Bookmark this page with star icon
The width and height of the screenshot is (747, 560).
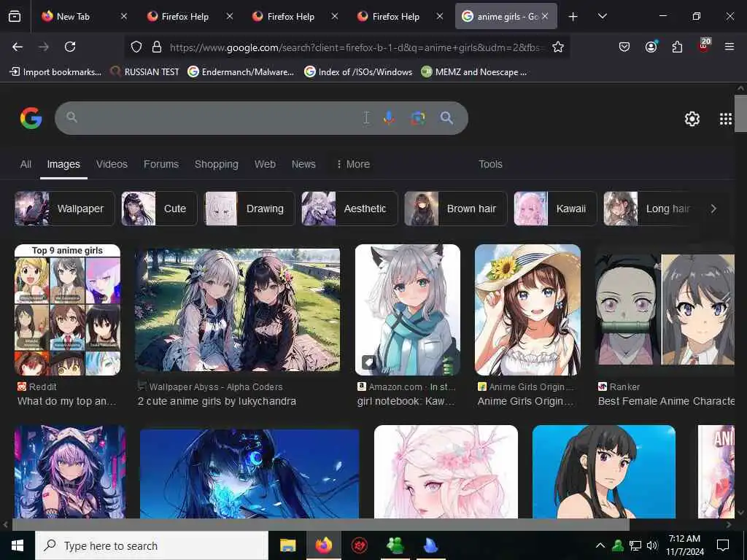click(558, 47)
